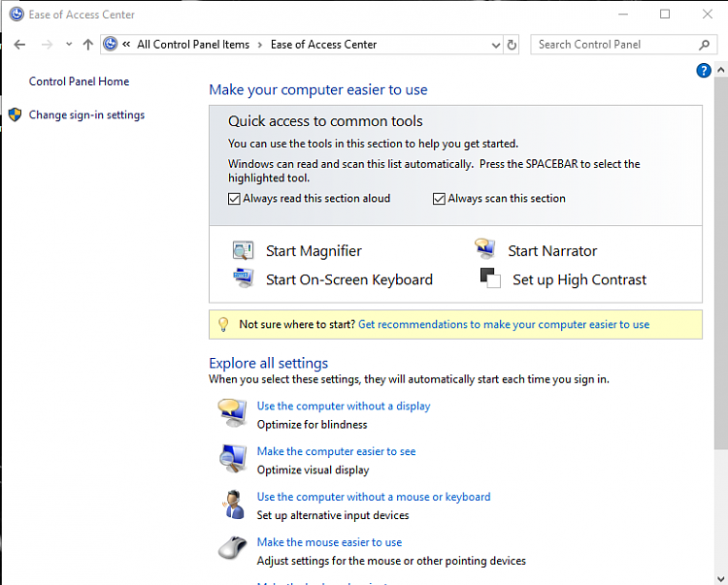
Task: Open Change sign-in settings link
Action: pos(86,114)
